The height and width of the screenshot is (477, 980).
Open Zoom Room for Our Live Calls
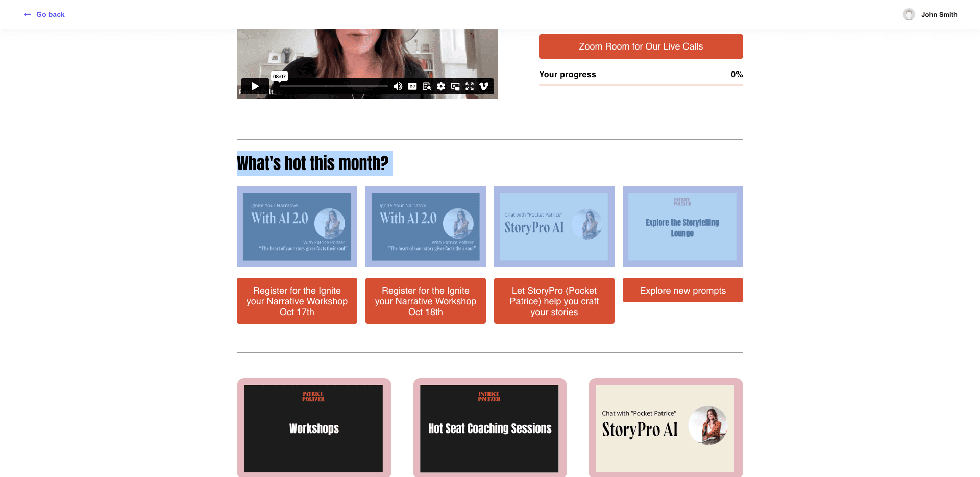point(641,46)
